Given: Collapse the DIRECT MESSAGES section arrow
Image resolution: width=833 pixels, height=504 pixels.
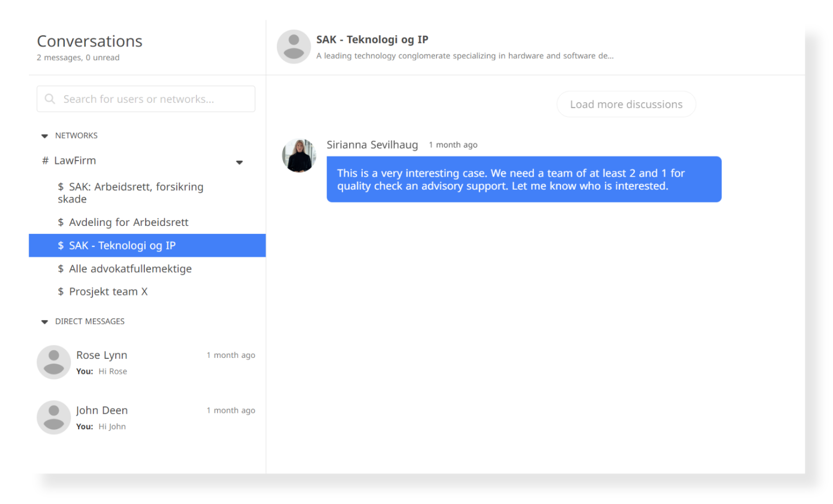Looking at the screenshot, I should click(x=45, y=322).
